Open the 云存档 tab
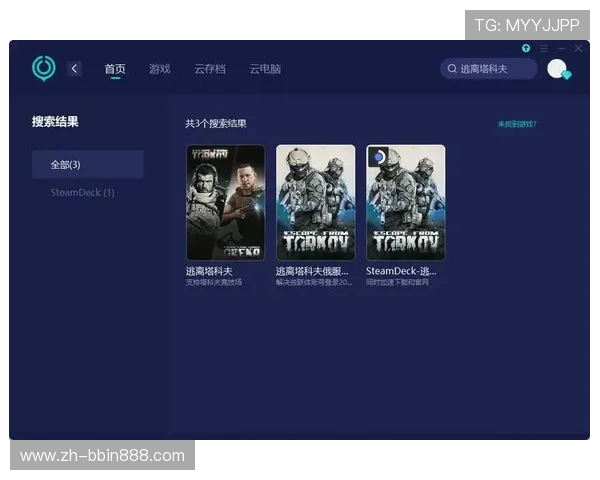600x480 pixels. pos(209,69)
